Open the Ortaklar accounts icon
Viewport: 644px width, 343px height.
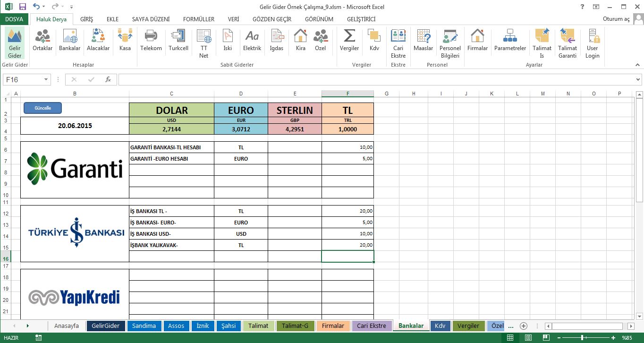(x=42, y=41)
